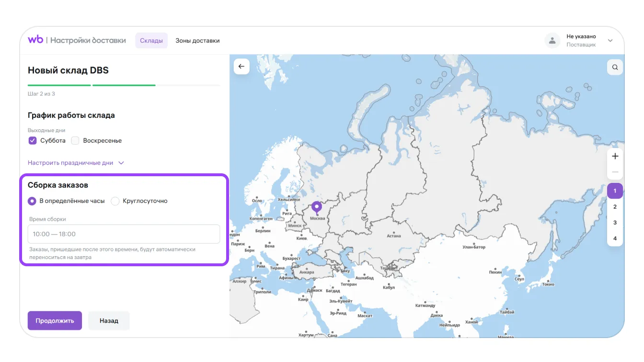Open the Склады tab
This screenshot has width=644, height=362.
[x=151, y=41]
